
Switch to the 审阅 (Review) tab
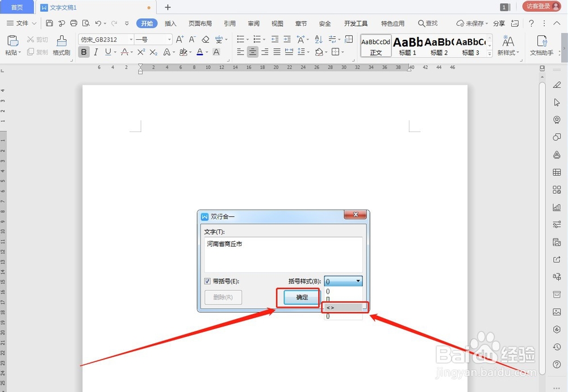[x=253, y=23]
